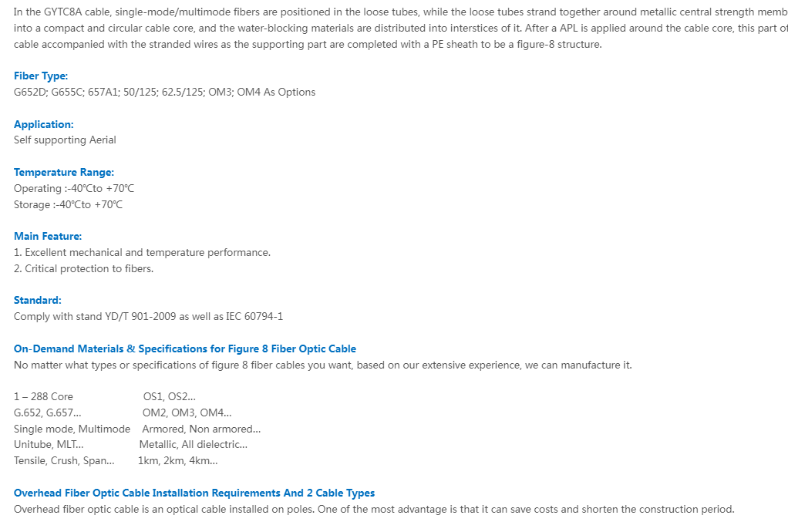This screenshot has width=788, height=532.
Task: Click the 'Main Feature:' heading
Action: (x=48, y=236)
